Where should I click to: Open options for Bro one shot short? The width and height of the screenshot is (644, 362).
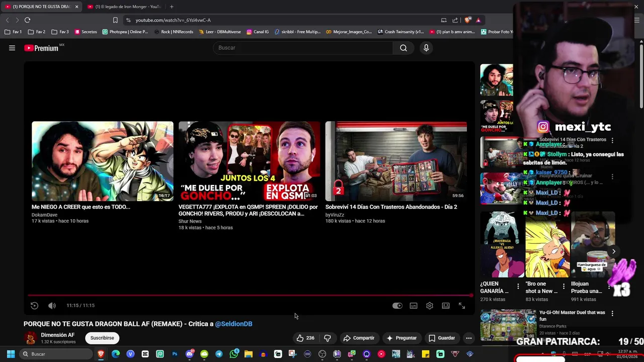[x=563, y=286]
